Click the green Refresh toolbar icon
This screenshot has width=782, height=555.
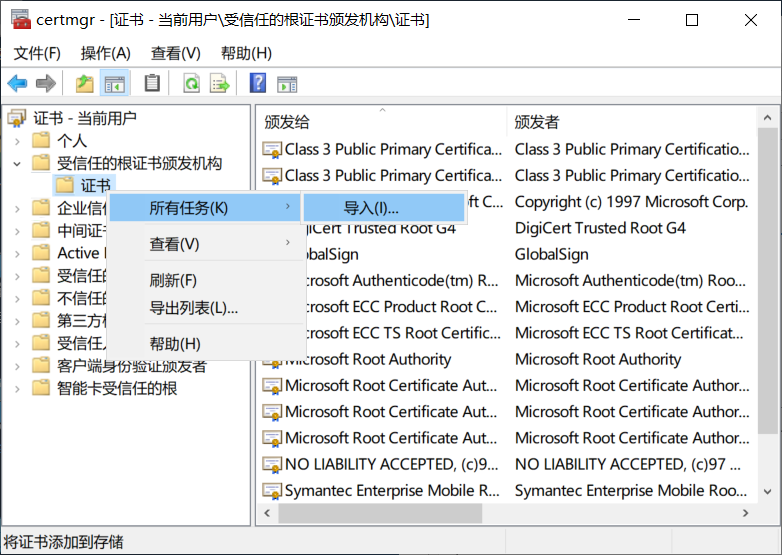[x=192, y=83]
